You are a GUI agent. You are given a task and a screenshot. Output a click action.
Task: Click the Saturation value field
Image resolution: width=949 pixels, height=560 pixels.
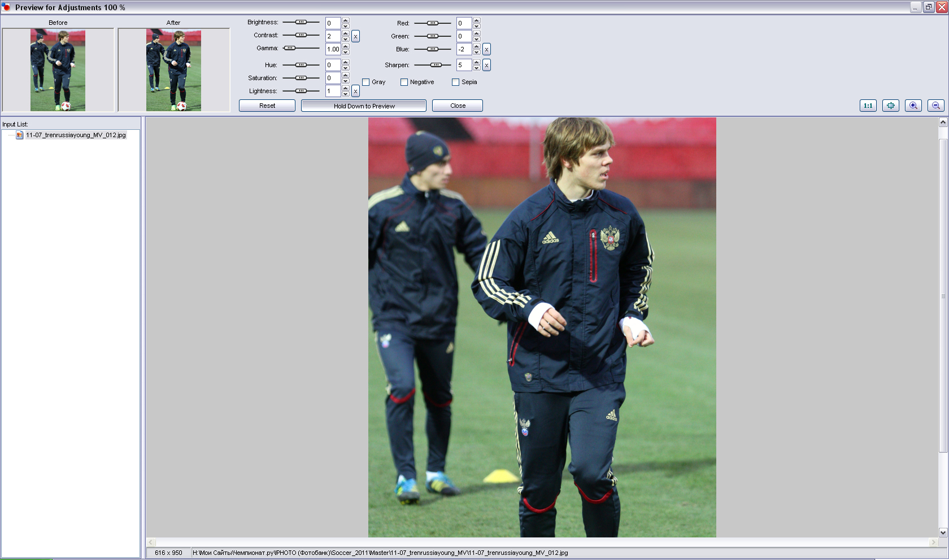pyautogui.click(x=333, y=78)
